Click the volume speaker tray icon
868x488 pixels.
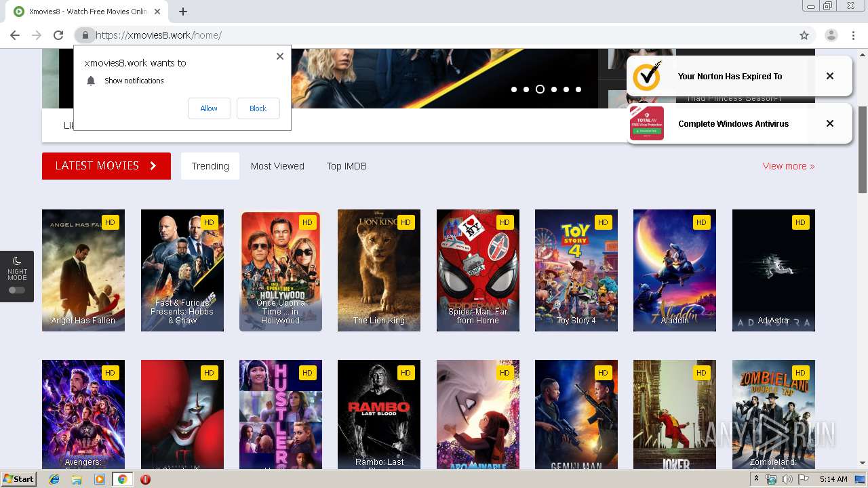787,479
